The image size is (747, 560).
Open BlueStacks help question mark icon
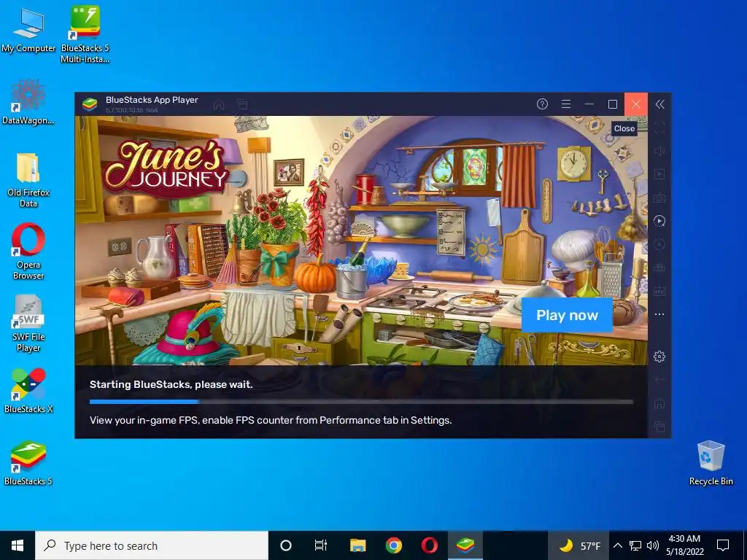(x=542, y=104)
